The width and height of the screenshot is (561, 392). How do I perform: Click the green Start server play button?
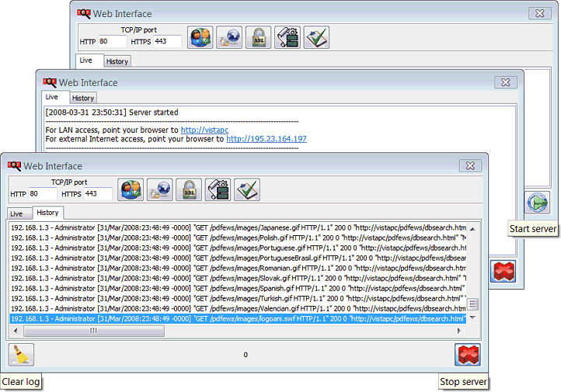click(x=537, y=203)
